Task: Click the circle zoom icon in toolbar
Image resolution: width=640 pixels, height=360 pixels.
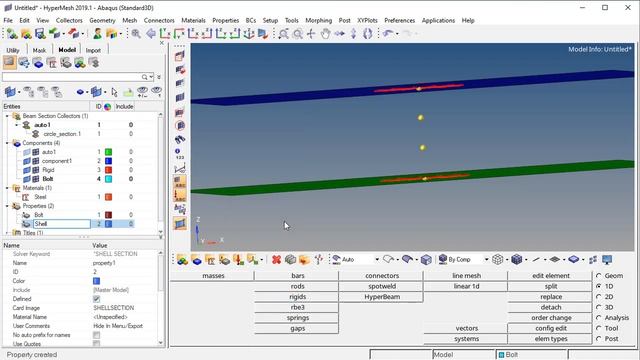Action: (298, 33)
